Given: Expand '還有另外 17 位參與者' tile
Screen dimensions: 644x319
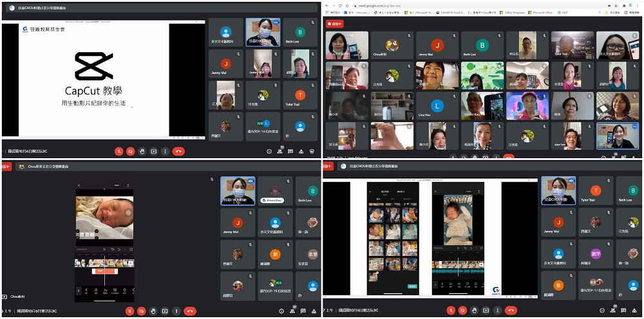Looking at the screenshot, I should point(596,286).
